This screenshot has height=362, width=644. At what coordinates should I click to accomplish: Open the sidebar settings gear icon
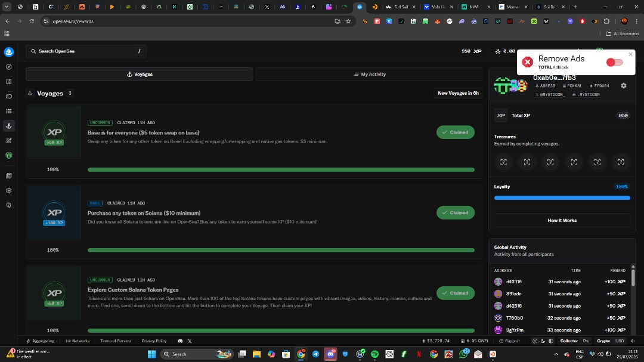coord(8,191)
